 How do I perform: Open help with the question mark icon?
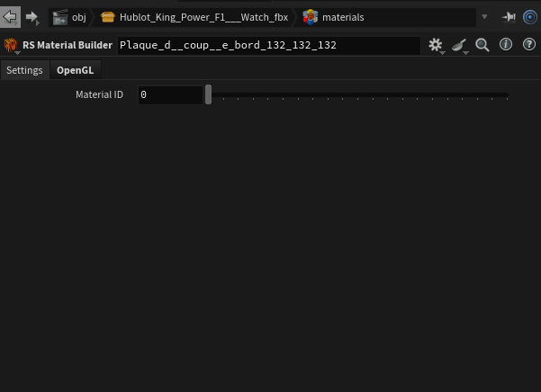click(x=529, y=45)
